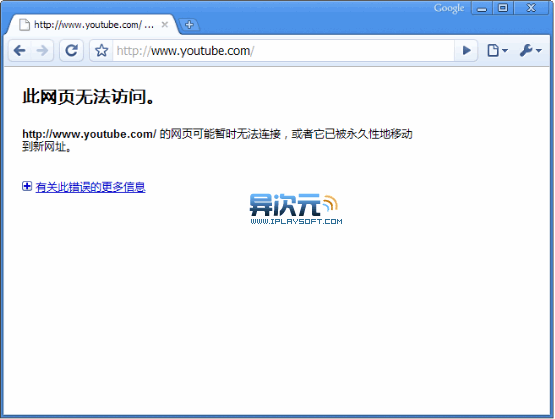
Task: Click the Forward navigation arrow
Action: [42, 51]
